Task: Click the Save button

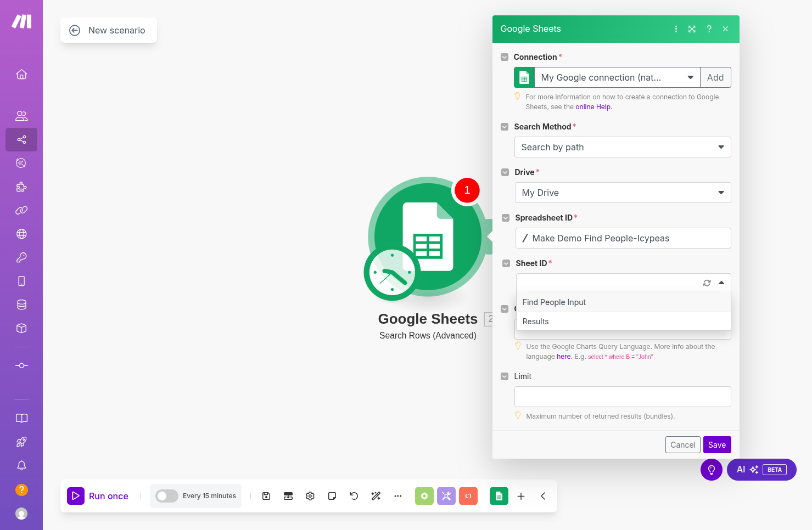Action: point(717,445)
